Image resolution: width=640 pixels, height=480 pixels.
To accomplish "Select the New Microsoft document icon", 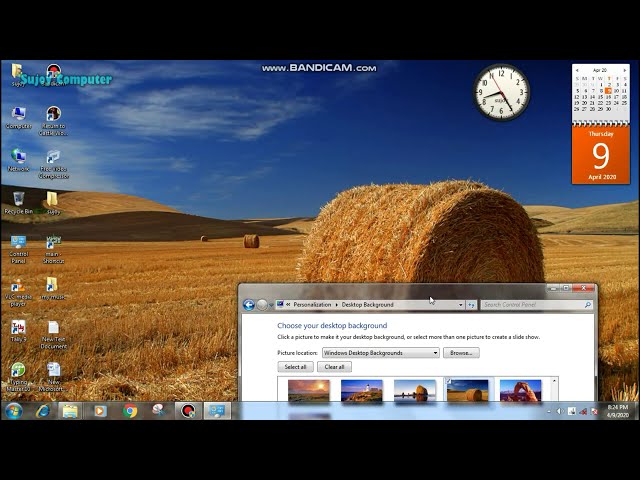I will tap(53, 377).
